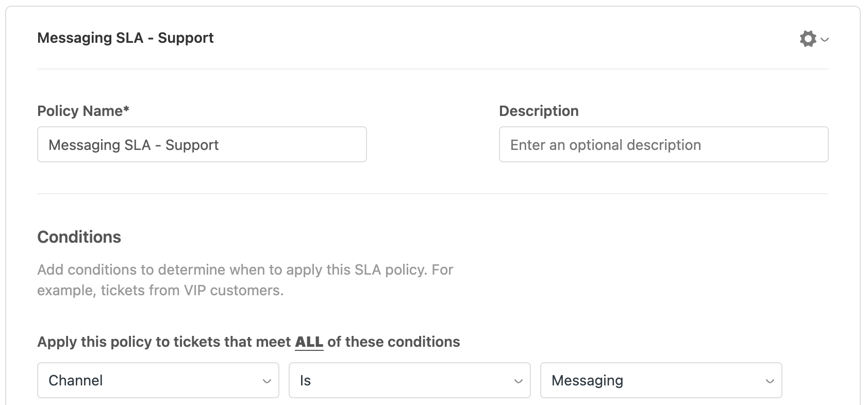Click the required asterisk after Policy Name

tap(126, 110)
